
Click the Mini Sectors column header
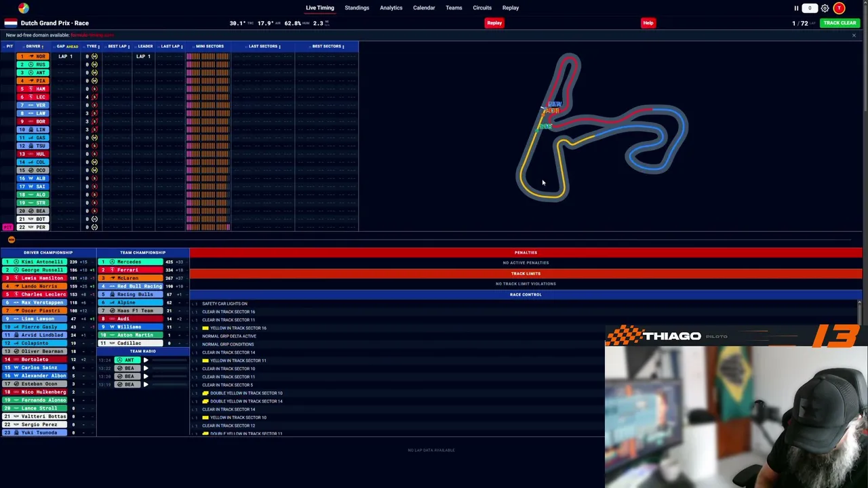click(x=209, y=46)
